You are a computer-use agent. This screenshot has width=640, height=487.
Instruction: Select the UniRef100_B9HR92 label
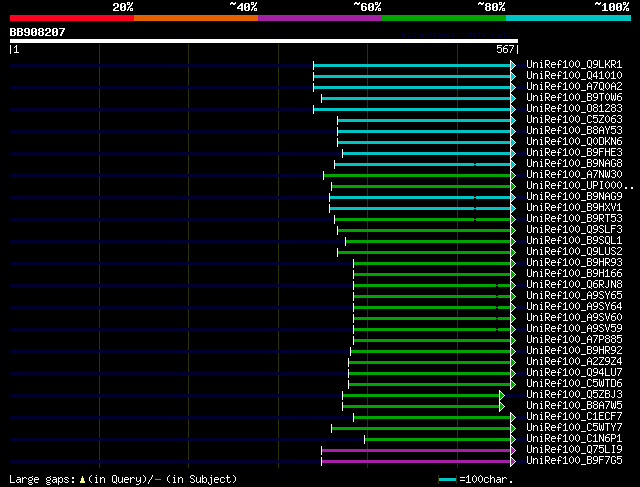tap(574, 351)
